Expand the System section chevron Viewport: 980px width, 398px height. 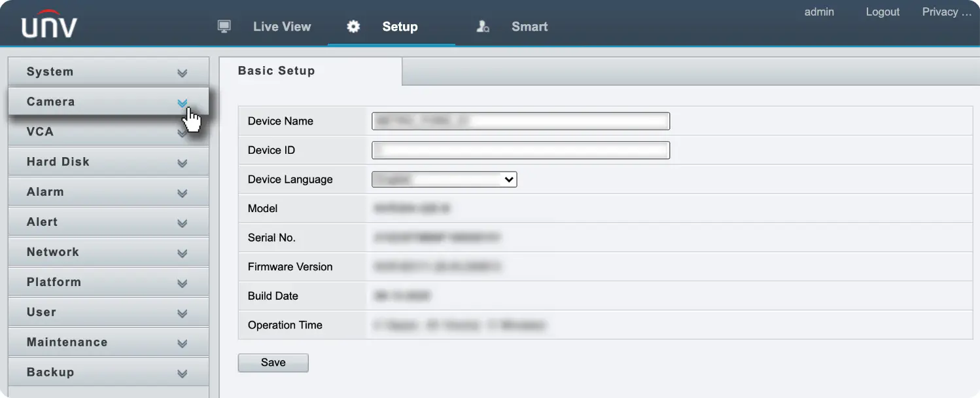click(183, 73)
